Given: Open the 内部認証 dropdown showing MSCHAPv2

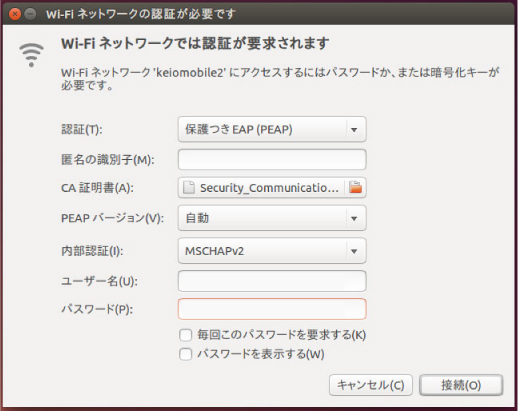Looking at the screenshot, I should coord(272,251).
